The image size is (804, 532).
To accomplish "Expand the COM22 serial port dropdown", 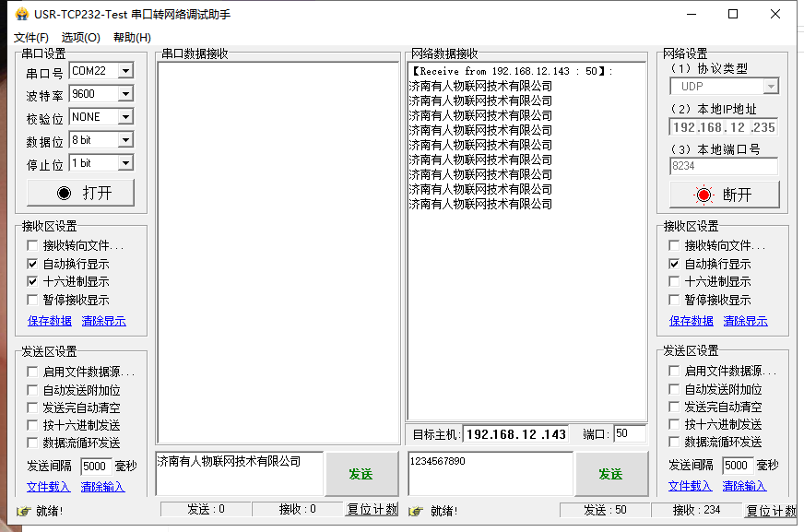I will point(125,71).
